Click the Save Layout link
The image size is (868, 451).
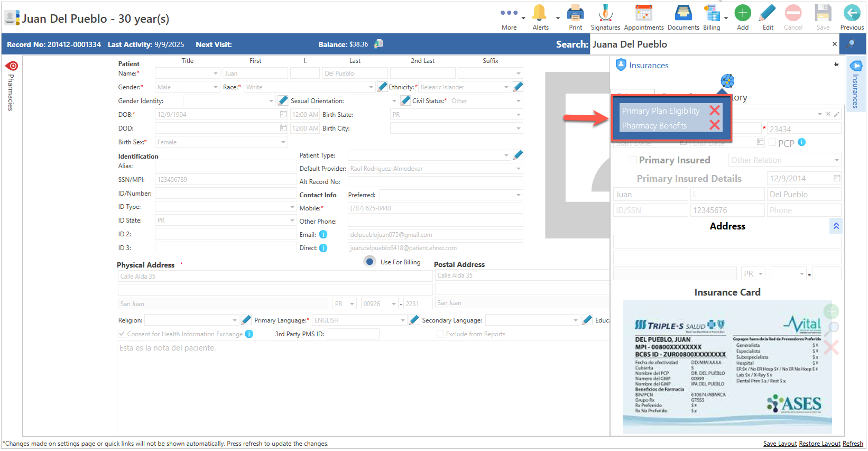tap(780, 444)
